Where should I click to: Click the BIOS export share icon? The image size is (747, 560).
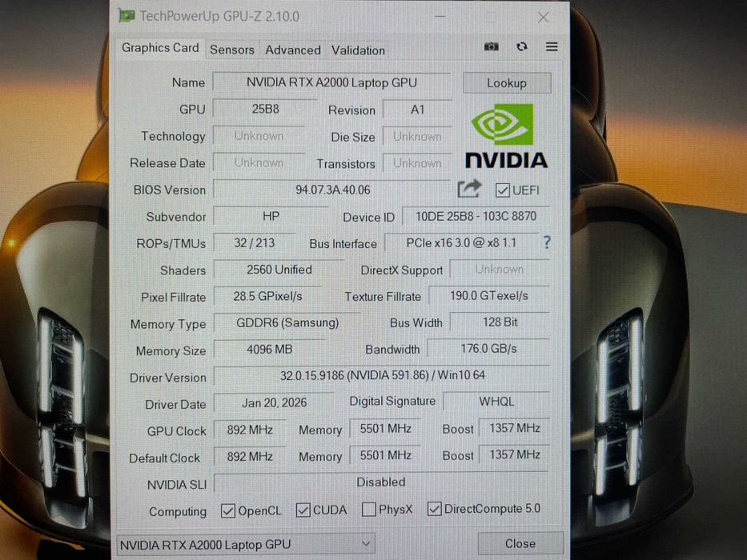point(469,189)
